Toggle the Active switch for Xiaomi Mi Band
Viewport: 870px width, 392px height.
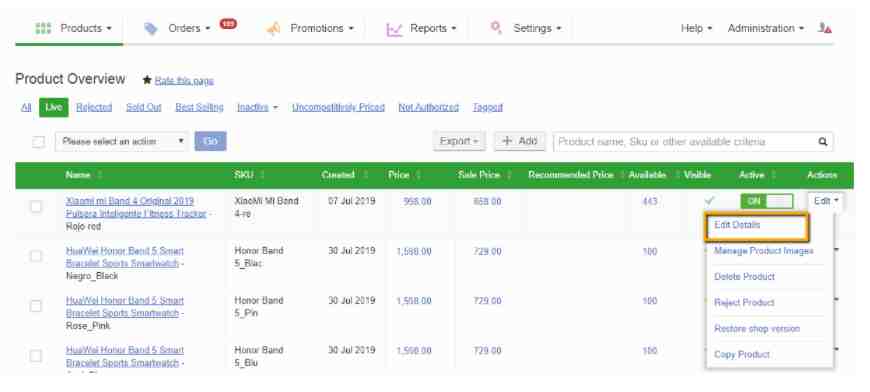coord(767,201)
